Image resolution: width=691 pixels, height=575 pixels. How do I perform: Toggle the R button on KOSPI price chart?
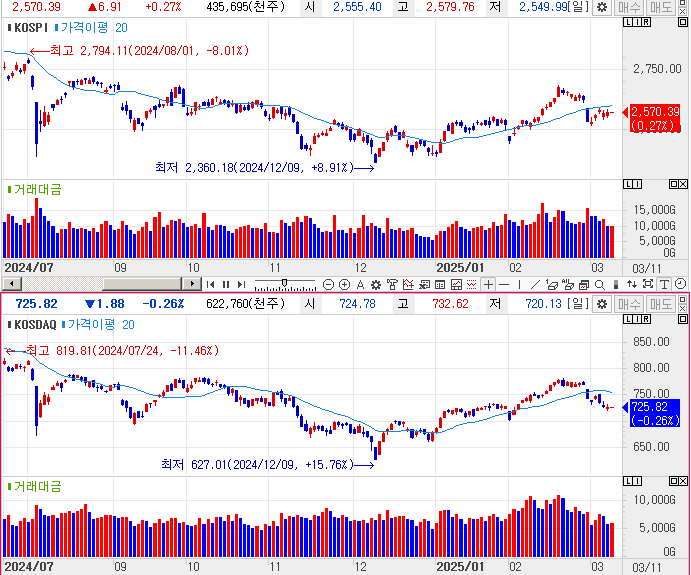coord(646,22)
